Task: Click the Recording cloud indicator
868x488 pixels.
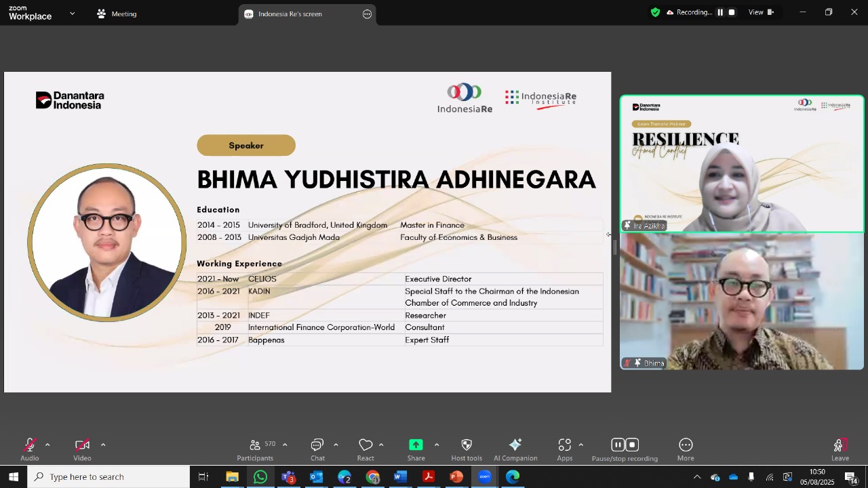Action: pos(688,12)
